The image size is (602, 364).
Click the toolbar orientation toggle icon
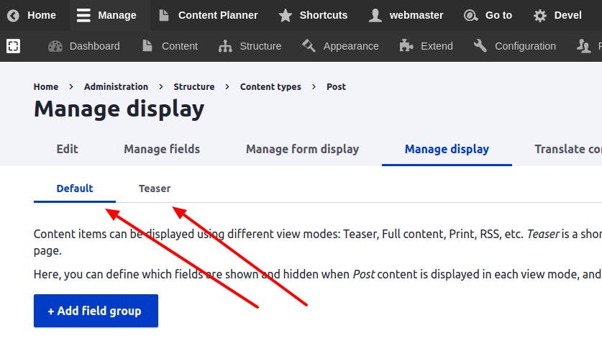[13, 46]
